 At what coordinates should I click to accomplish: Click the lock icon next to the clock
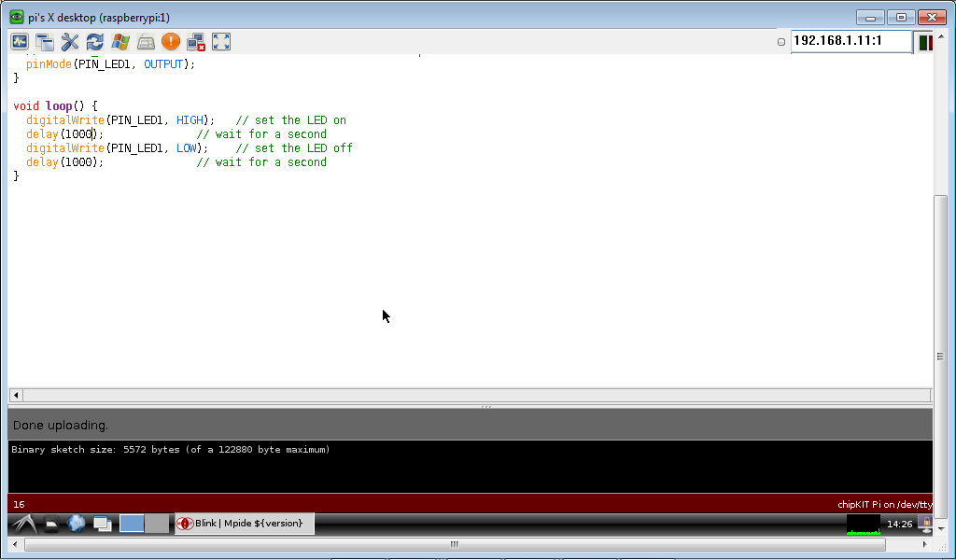click(x=925, y=524)
